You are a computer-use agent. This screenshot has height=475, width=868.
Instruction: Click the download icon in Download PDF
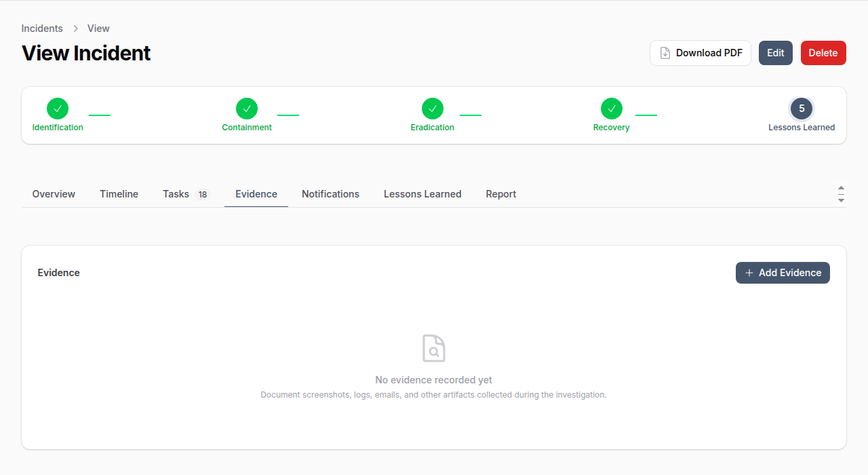(x=665, y=53)
